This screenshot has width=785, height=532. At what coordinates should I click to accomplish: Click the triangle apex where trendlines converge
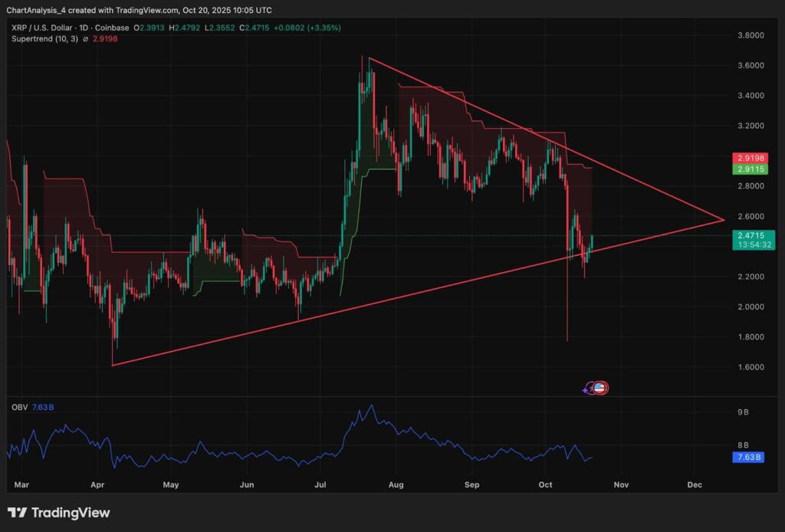[x=723, y=220]
